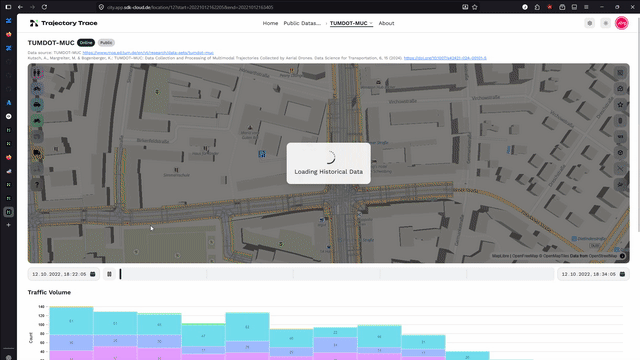Toggle the pedestrian filter on the map

[37, 73]
